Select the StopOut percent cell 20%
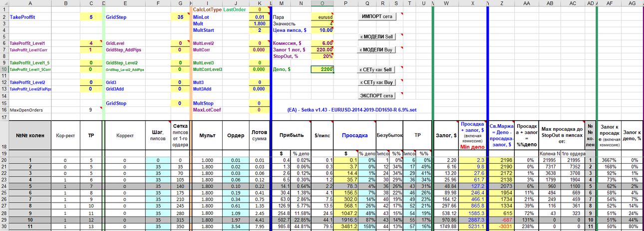The image size is (644, 231). (322, 56)
